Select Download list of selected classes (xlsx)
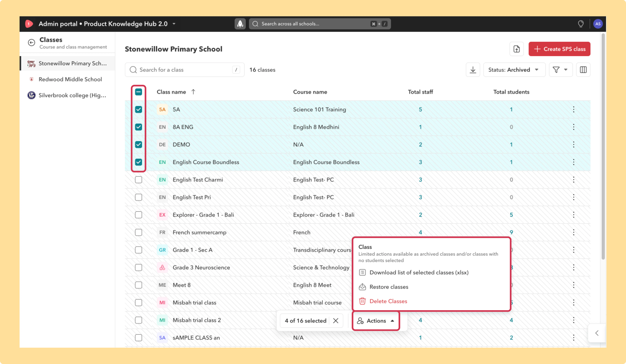 click(419, 273)
